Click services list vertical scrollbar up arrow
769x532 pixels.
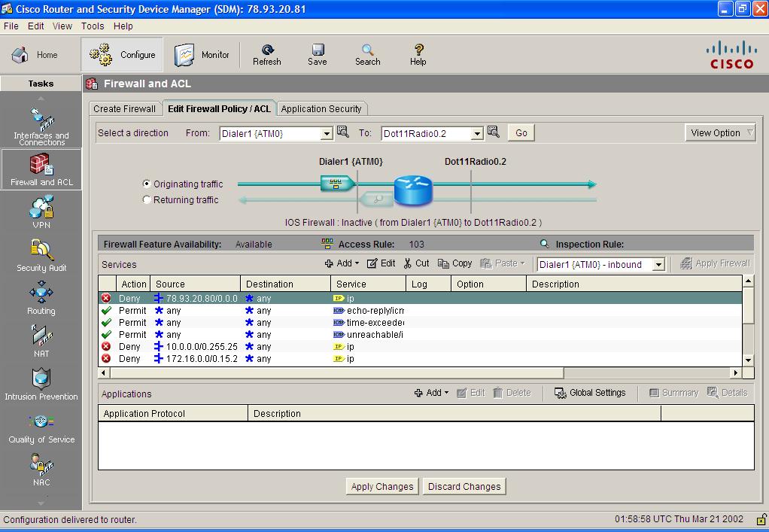(748, 281)
